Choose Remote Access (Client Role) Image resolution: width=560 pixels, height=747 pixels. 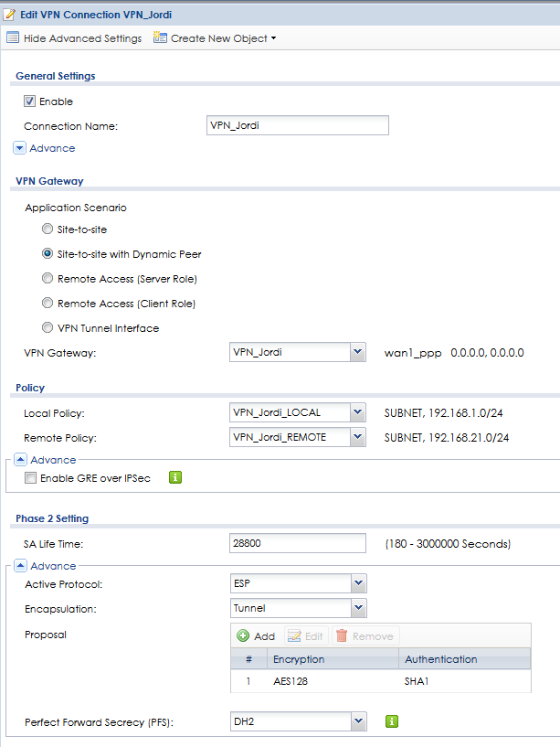tap(48, 303)
